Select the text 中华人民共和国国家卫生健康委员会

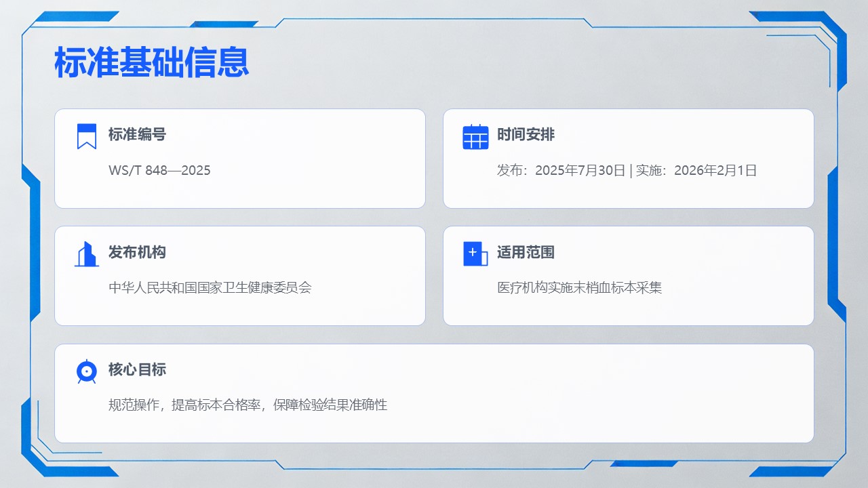click(x=210, y=287)
